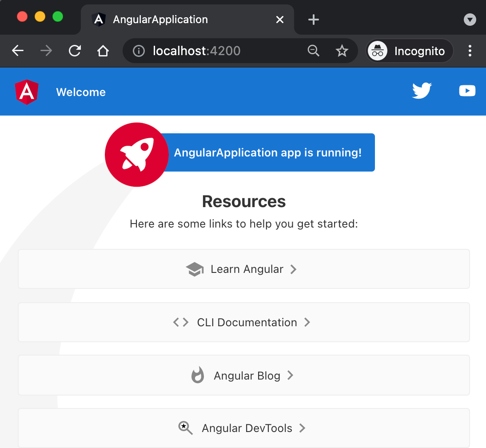This screenshot has width=486, height=448.
Task: Click the Incognito label
Action: tap(419, 51)
